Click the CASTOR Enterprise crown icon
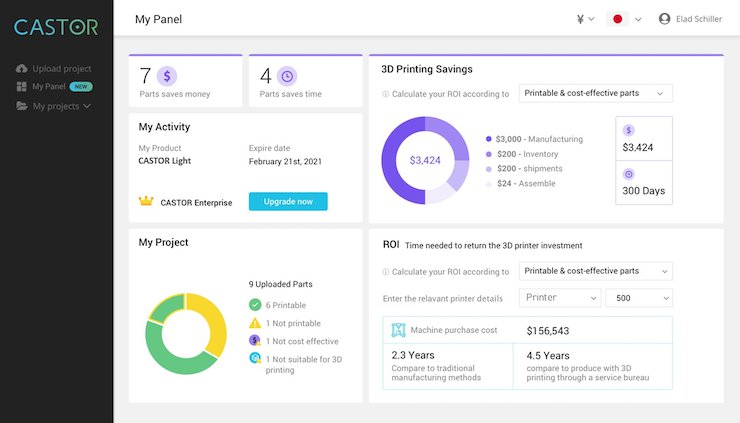This screenshot has width=740, height=423. click(146, 202)
